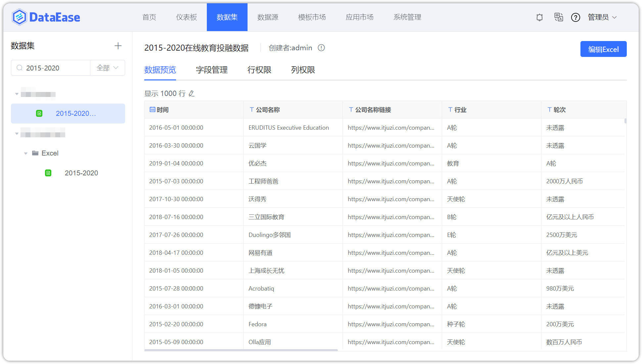Click the plus icon to add a dataset
Image resolution: width=642 pixels, height=364 pixels.
coord(118,46)
